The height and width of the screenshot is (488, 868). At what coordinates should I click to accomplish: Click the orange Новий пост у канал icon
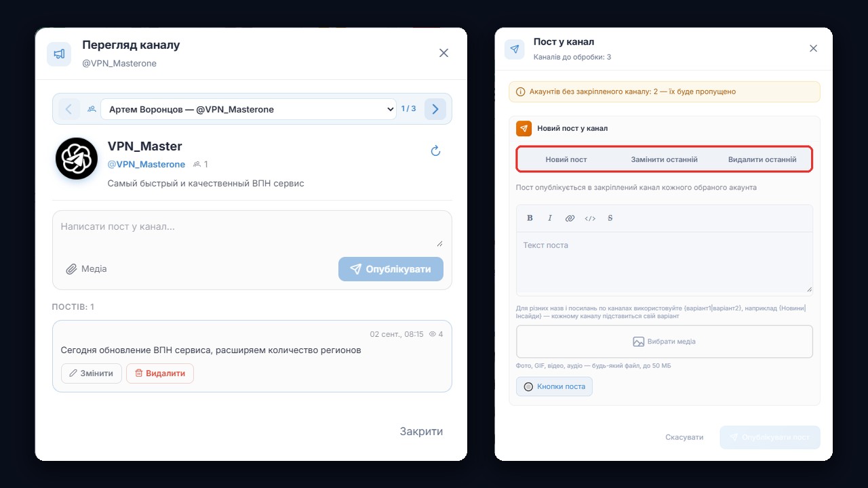point(524,128)
